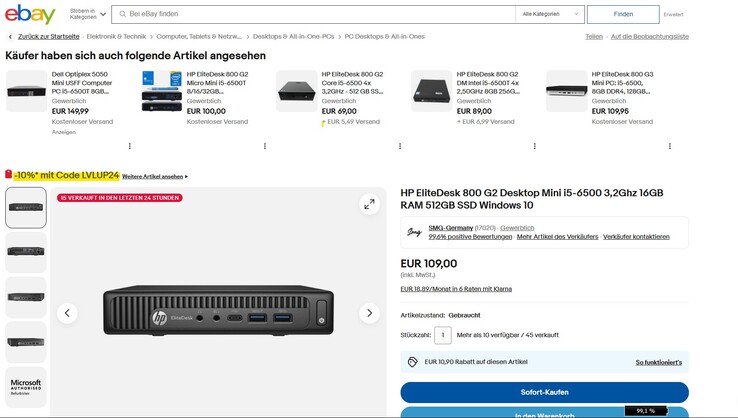Click the discount tag icon
The image size is (738, 418).
point(9,175)
